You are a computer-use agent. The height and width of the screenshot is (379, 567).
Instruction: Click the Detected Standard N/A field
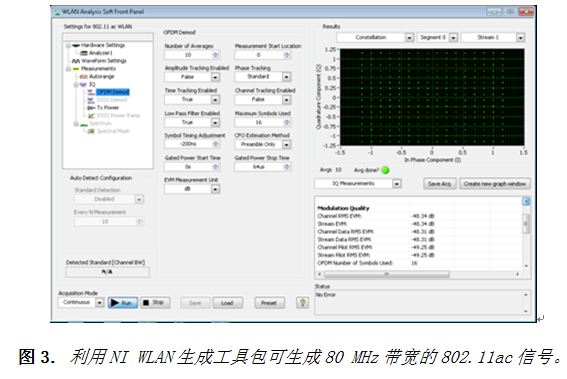[x=107, y=272]
